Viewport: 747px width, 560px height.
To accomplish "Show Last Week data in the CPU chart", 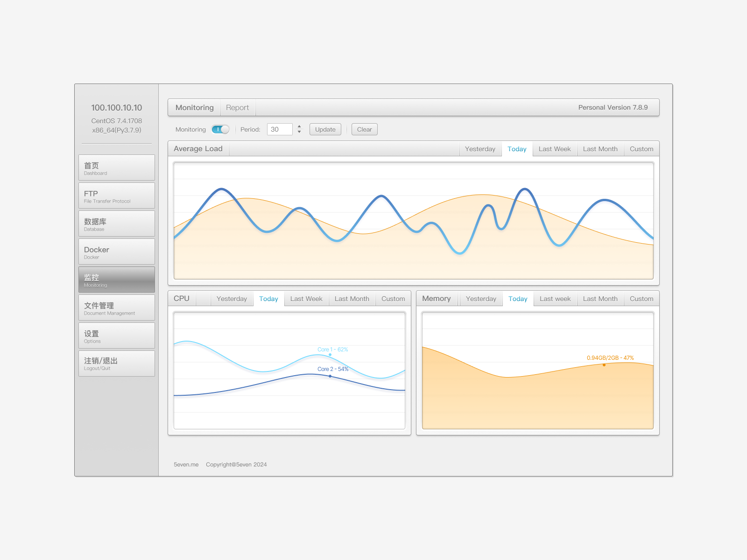I will [x=306, y=299].
